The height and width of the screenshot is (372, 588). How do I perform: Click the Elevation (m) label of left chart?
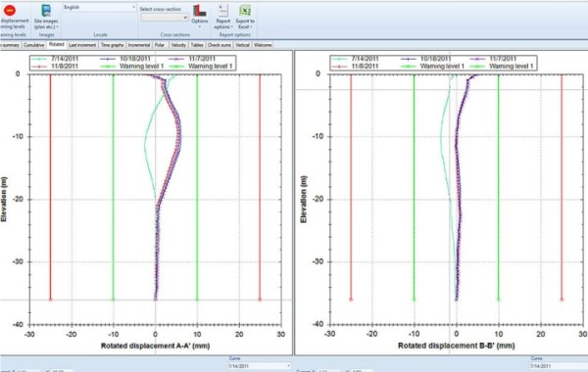(4, 200)
